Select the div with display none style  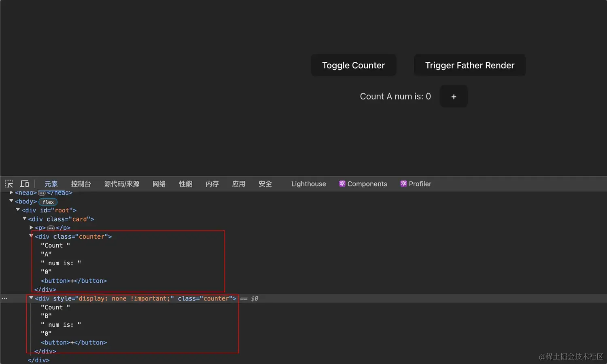tap(134, 298)
